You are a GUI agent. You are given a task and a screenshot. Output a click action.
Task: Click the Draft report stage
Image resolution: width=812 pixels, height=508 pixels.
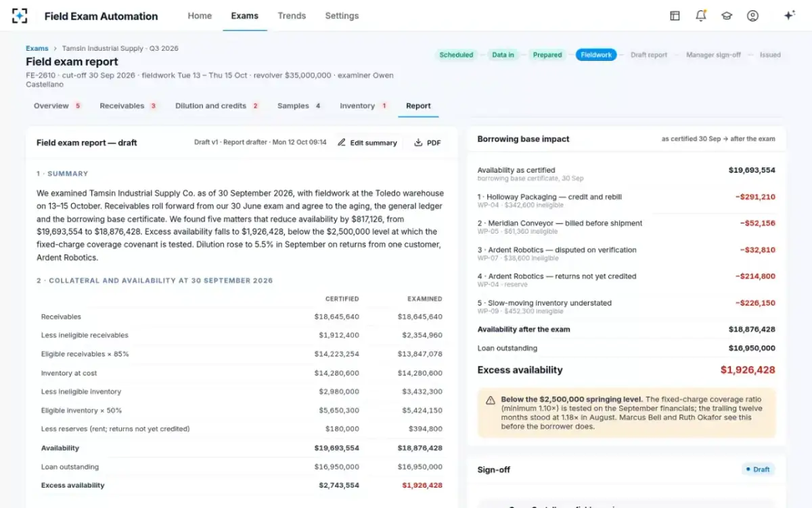pyautogui.click(x=649, y=55)
